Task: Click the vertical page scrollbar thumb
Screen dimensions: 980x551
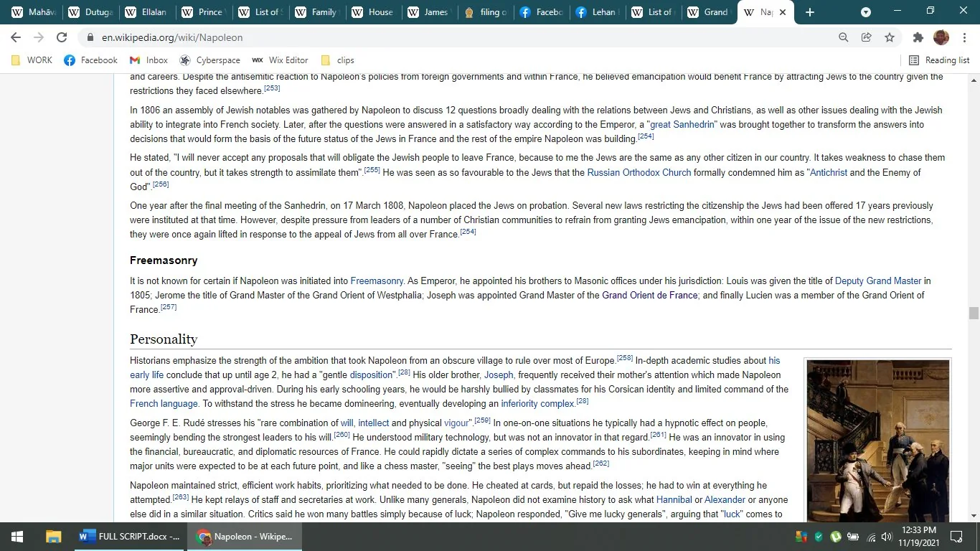Action: (974, 313)
